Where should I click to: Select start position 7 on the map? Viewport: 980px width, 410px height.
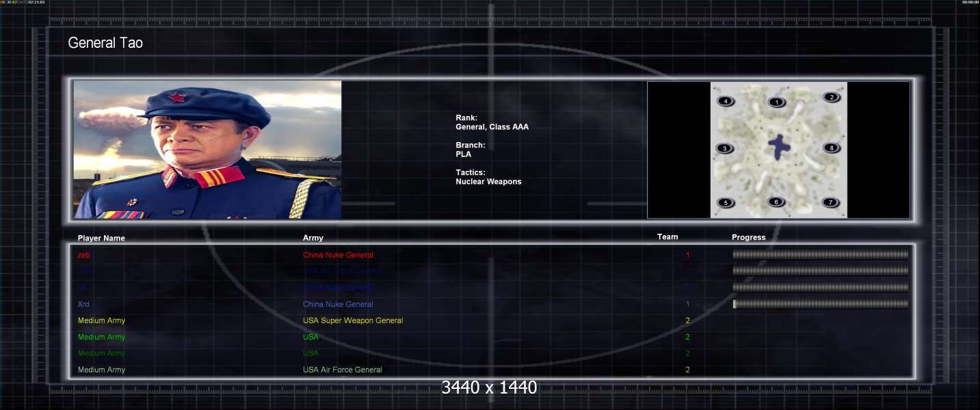pos(830,202)
